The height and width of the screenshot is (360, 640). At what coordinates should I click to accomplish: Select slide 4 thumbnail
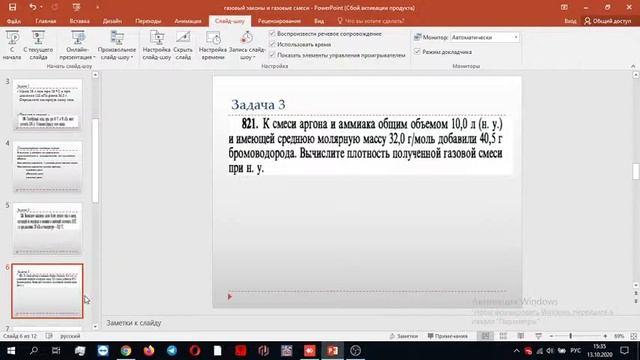(47, 167)
